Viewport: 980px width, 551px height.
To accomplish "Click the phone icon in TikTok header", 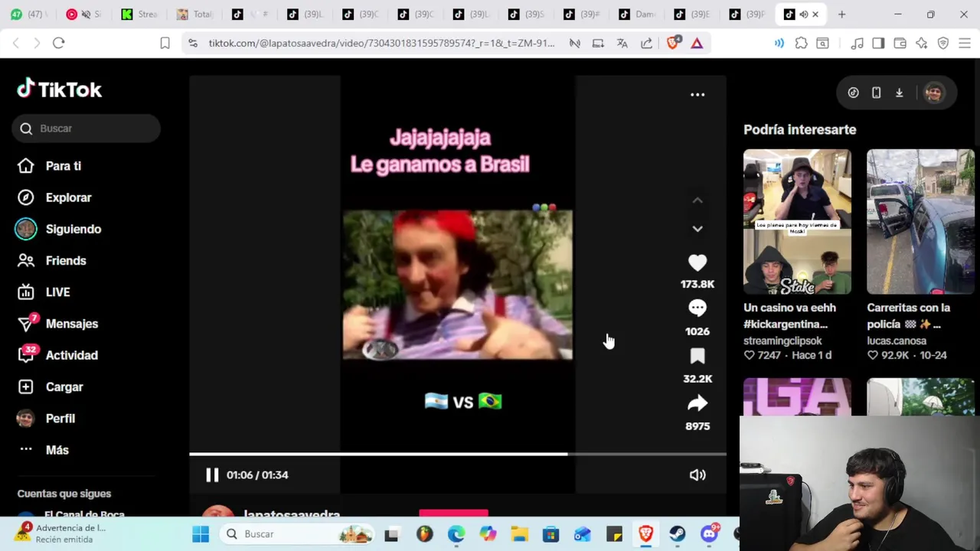I will tap(876, 93).
